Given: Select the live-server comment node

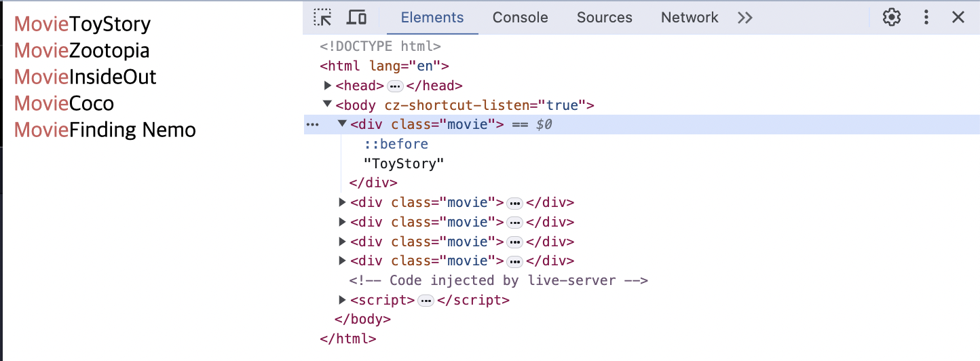Looking at the screenshot, I should (499, 280).
